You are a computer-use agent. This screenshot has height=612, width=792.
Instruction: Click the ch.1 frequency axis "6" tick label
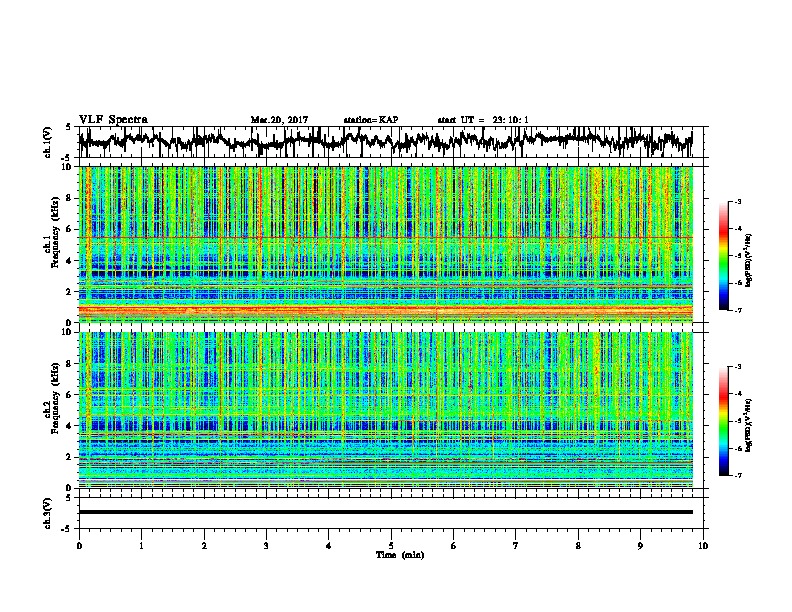pyautogui.click(x=69, y=229)
